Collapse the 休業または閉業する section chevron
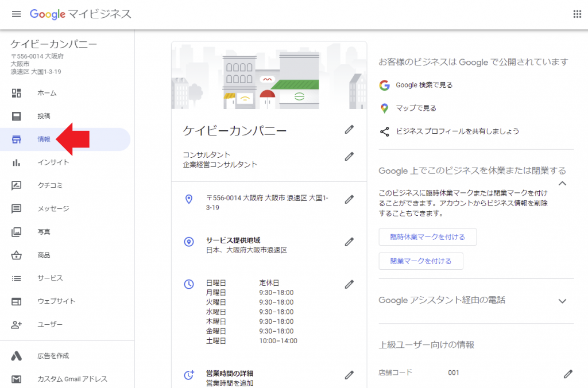 click(x=562, y=183)
